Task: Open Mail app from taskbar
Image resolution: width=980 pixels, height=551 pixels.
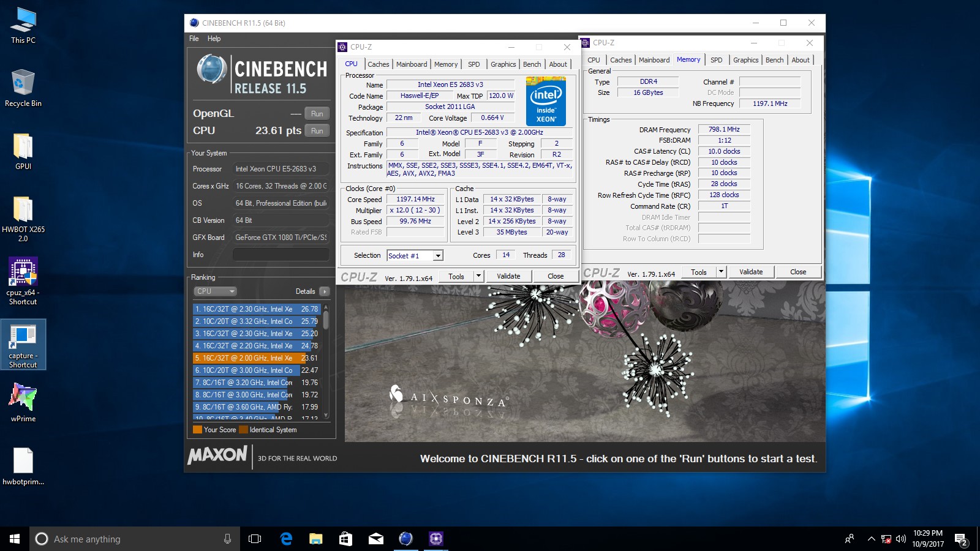Action: click(x=376, y=539)
